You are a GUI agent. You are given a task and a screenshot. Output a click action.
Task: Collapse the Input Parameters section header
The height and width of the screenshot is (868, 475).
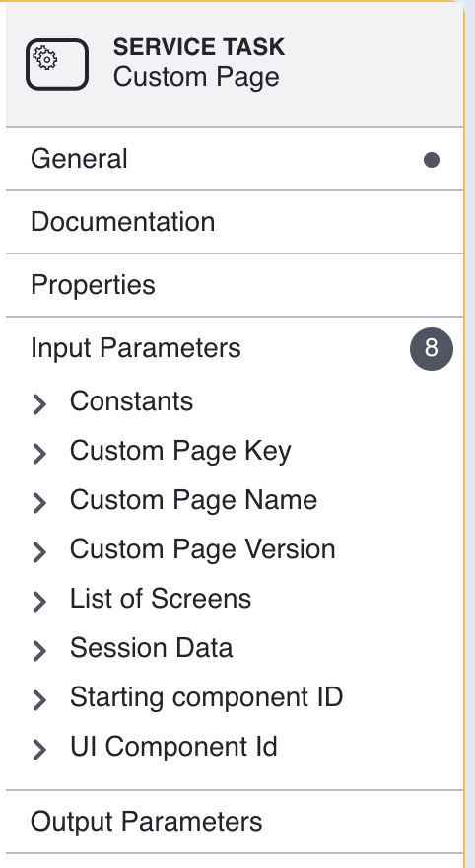[235, 348]
